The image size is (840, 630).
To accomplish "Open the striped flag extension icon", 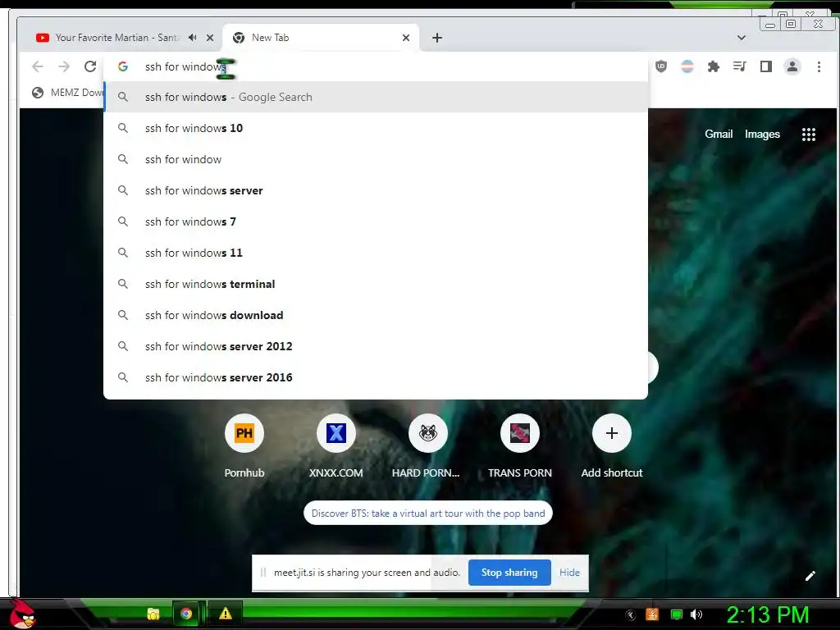I will [687, 66].
